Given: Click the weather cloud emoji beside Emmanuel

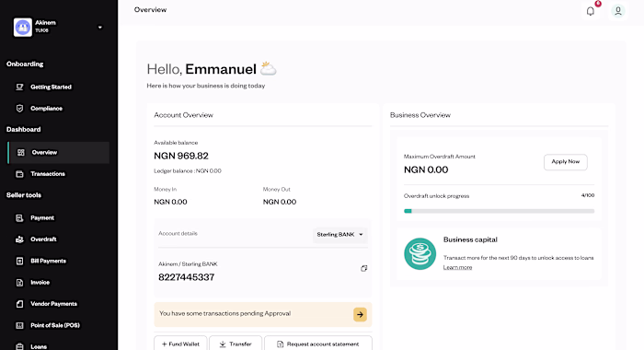Looking at the screenshot, I should (x=269, y=68).
